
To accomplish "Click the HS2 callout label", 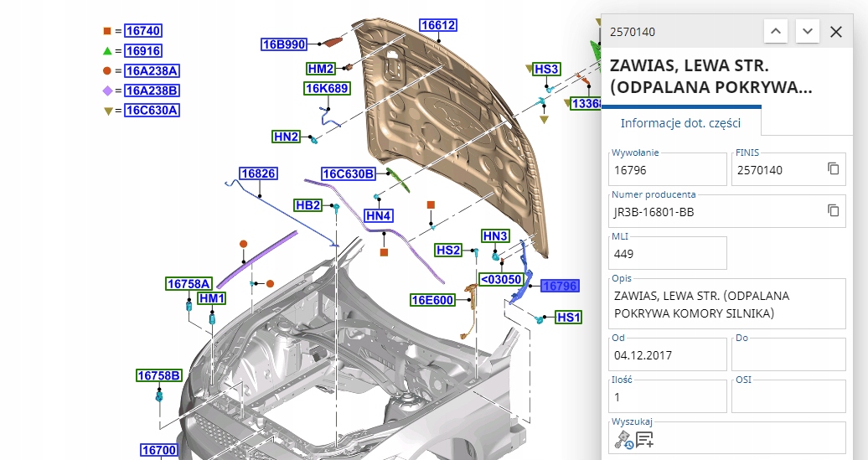I will click(x=448, y=251).
